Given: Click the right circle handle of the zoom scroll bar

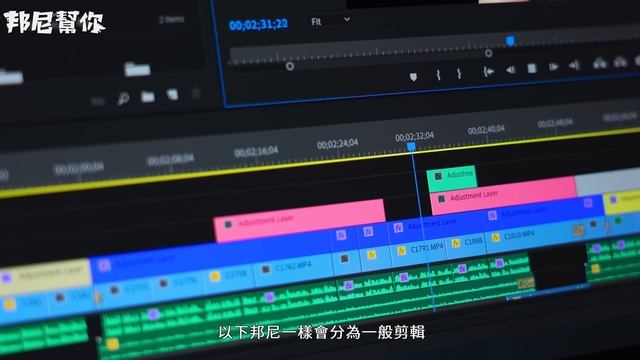Looking at the screenshot, I should coord(488,53).
